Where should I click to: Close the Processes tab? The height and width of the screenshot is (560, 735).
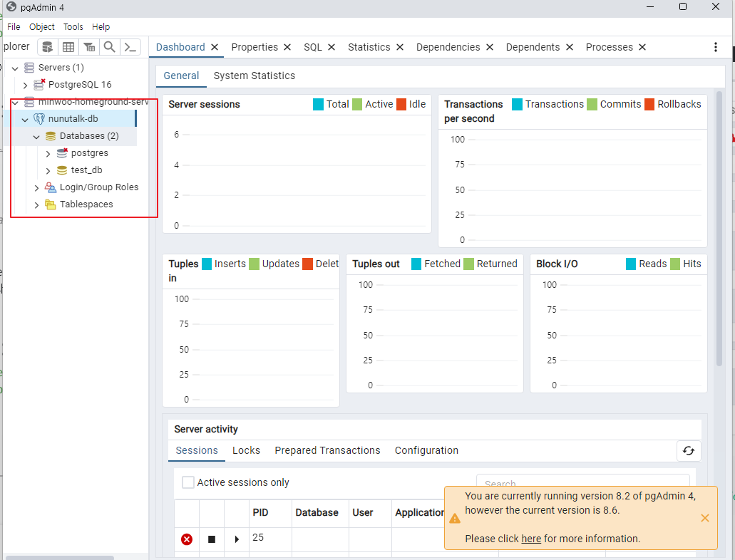coord(642,47)
